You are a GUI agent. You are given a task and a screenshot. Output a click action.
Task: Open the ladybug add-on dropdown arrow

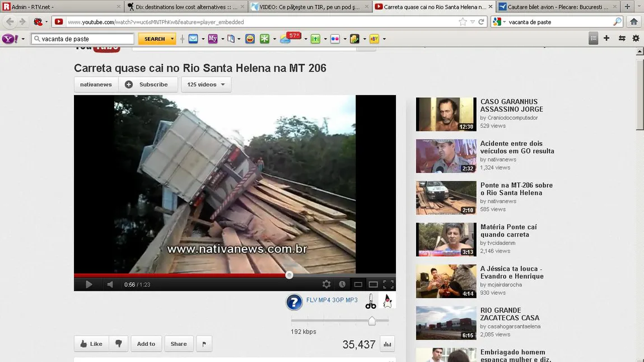(x=46, y=22)
